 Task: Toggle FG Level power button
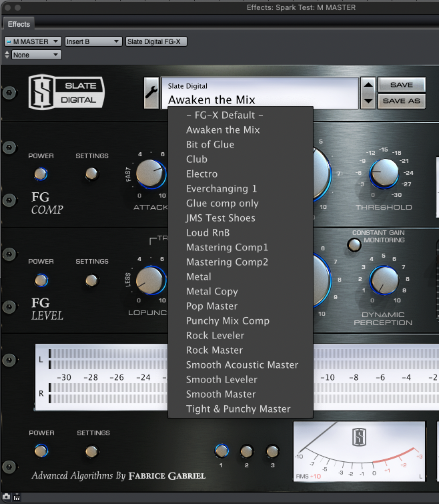coord(41,280)
